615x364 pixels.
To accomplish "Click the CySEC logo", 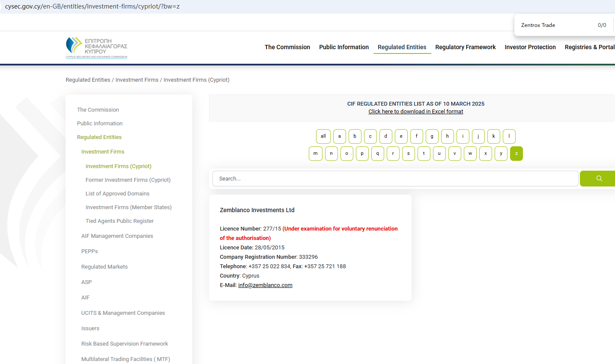I will pyautogui.click(x=96, y=47).
